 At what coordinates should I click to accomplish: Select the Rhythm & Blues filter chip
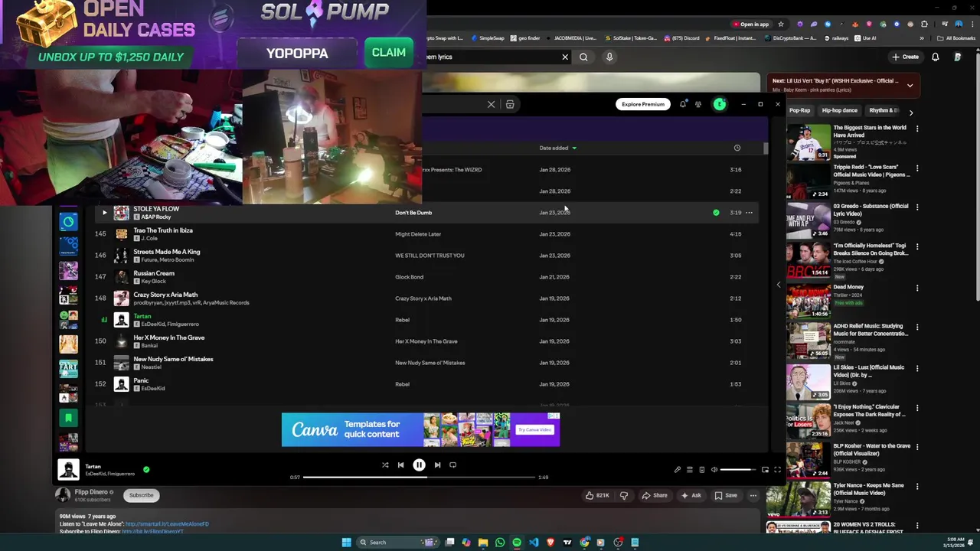[884, 110]
